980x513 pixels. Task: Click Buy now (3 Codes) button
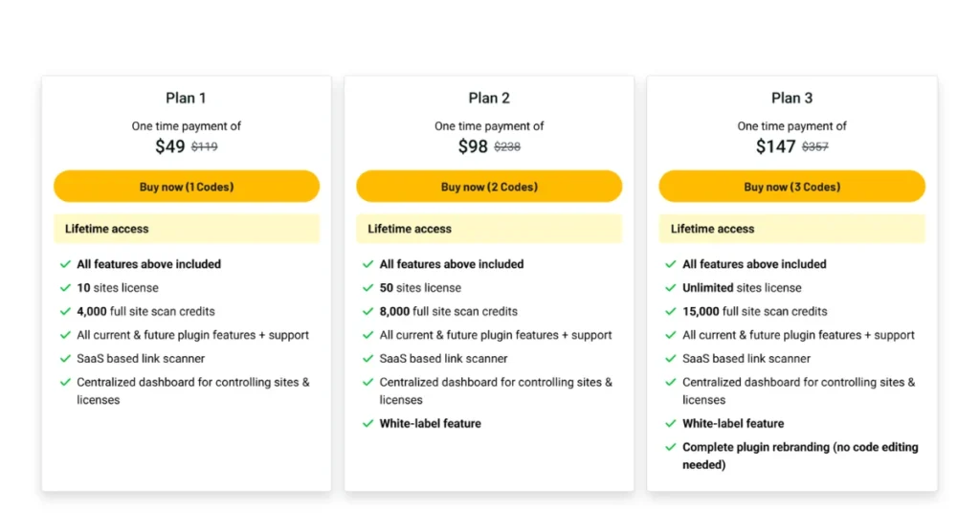click(791, 187)
